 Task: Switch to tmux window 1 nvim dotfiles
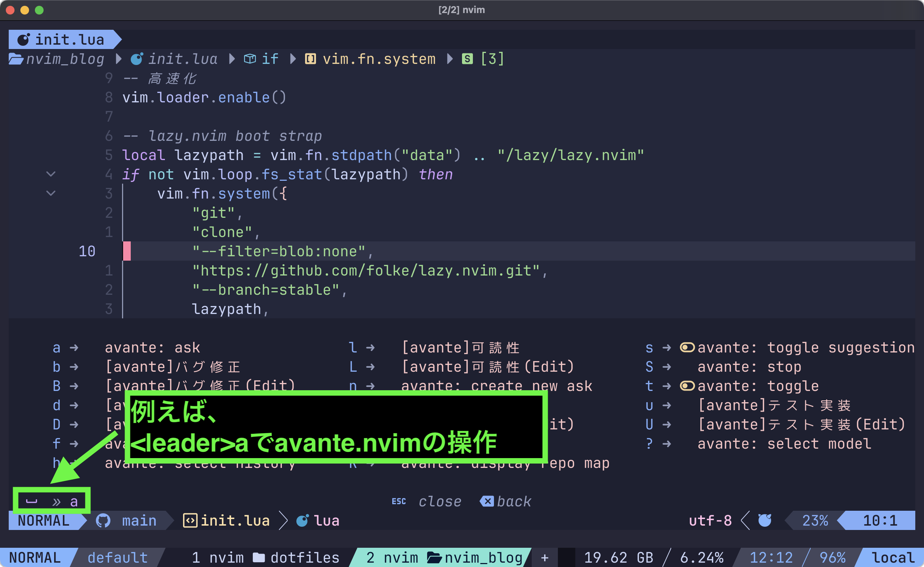point(266,558)
